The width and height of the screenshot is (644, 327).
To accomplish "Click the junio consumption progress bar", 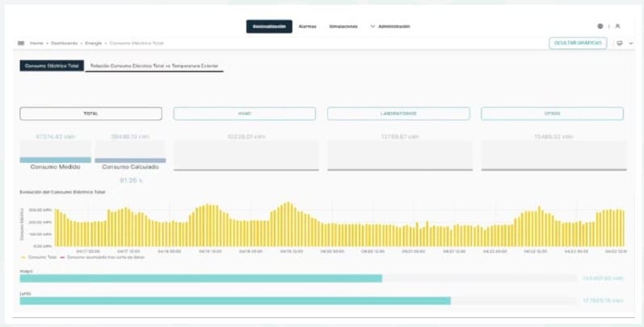I will point(234,300).
